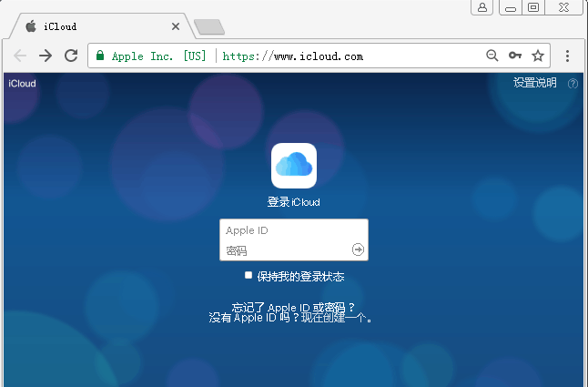588x387 pixels.
Task: Click the green padlock security icon
Action: pyautogui.click(x=100, y=56)
